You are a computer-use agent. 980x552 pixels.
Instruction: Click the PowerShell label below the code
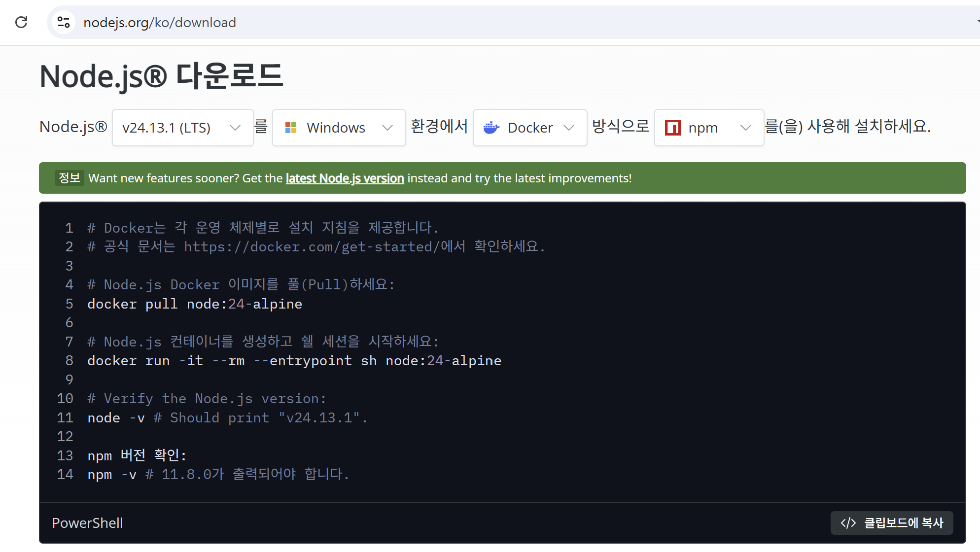tap(87, 523)
